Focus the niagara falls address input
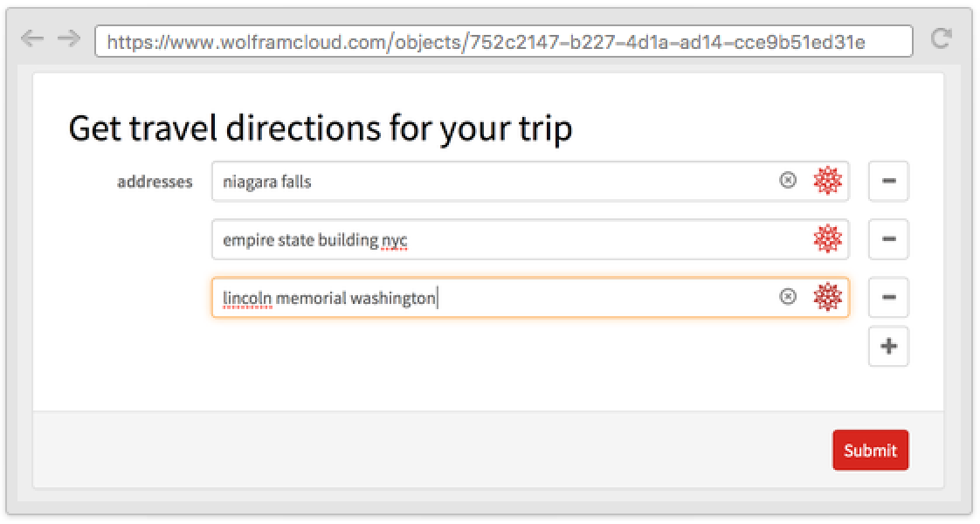 (493, 181)
